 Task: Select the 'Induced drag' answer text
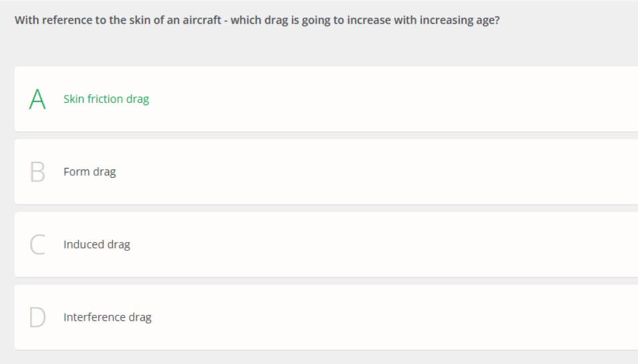pyautogui.click(x=97, y=244)
